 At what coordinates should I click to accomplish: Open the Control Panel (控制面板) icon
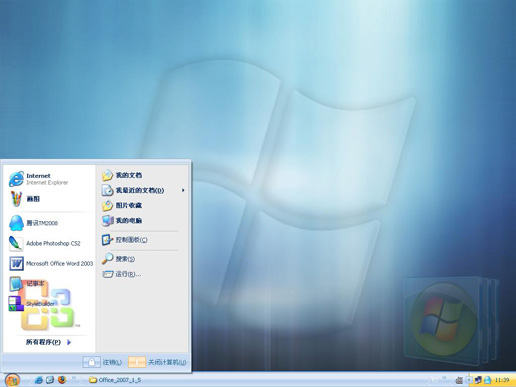point(108,240)
